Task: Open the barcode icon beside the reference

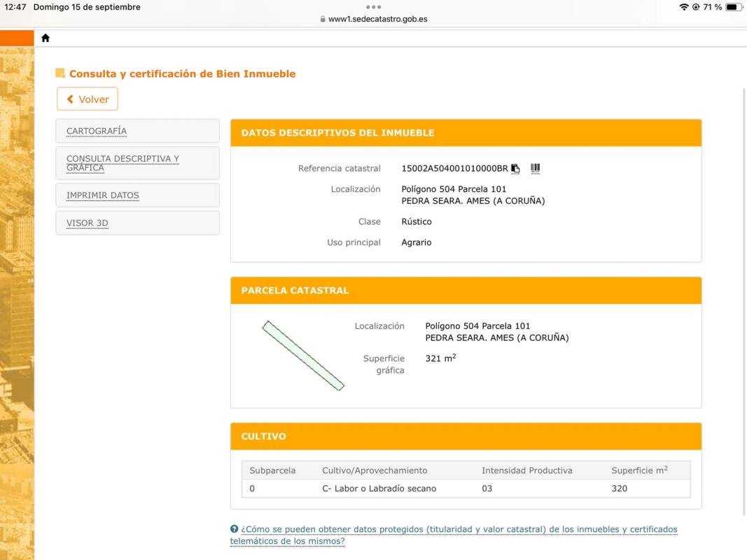Action: click(x=536, y=169)
